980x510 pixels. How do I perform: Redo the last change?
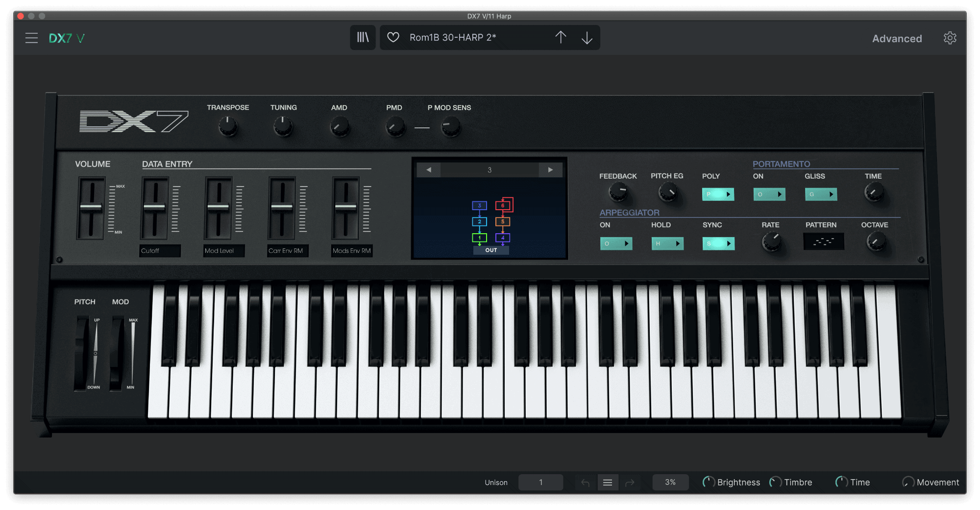point(630,483)
